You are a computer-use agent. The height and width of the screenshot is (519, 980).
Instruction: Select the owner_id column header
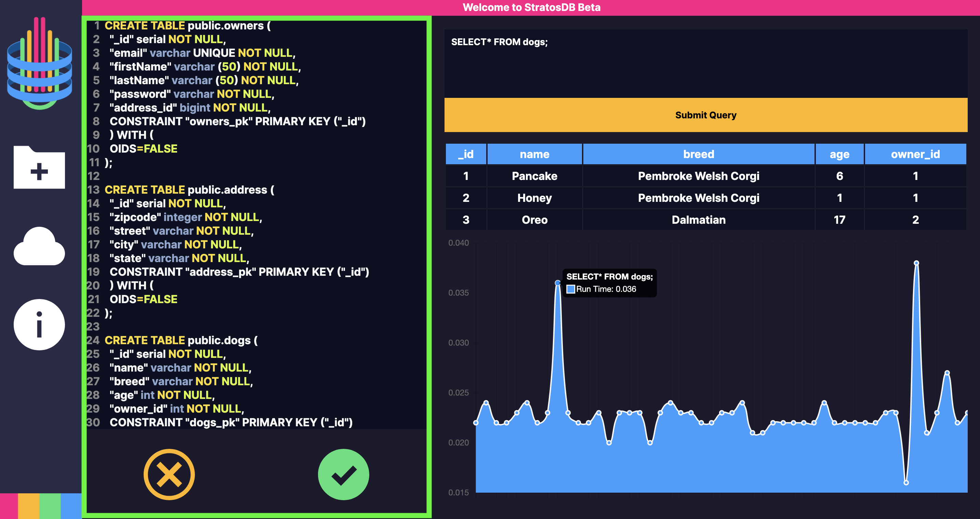(915, 154)
